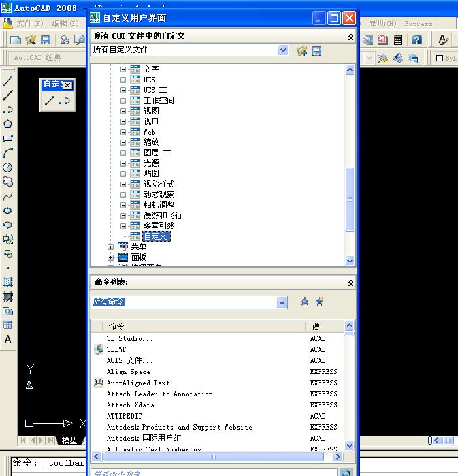Click command list scroll down arrow
Screen dimensions: 458x476
click(350, 446)
